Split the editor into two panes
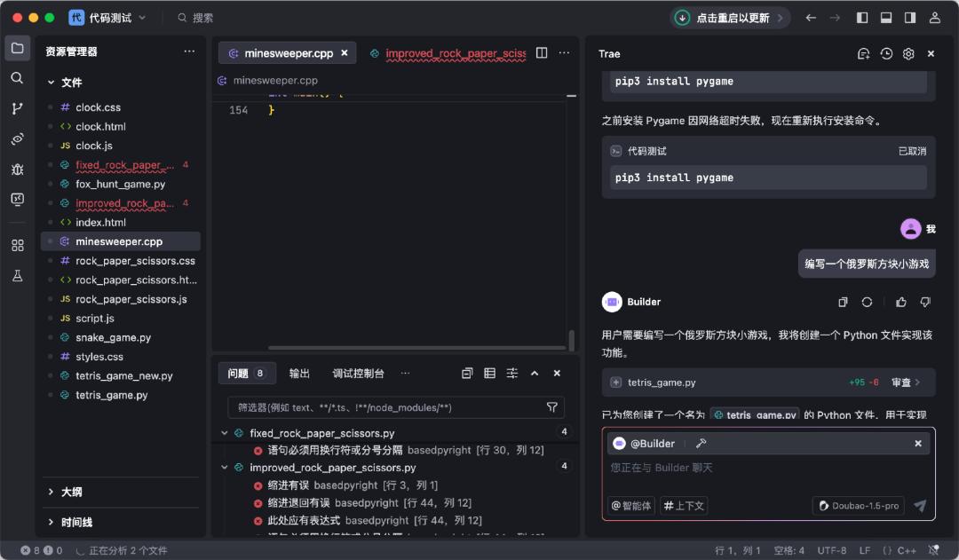Image resolution: width=959 pixels, height=560 pixels. point(542,52)
